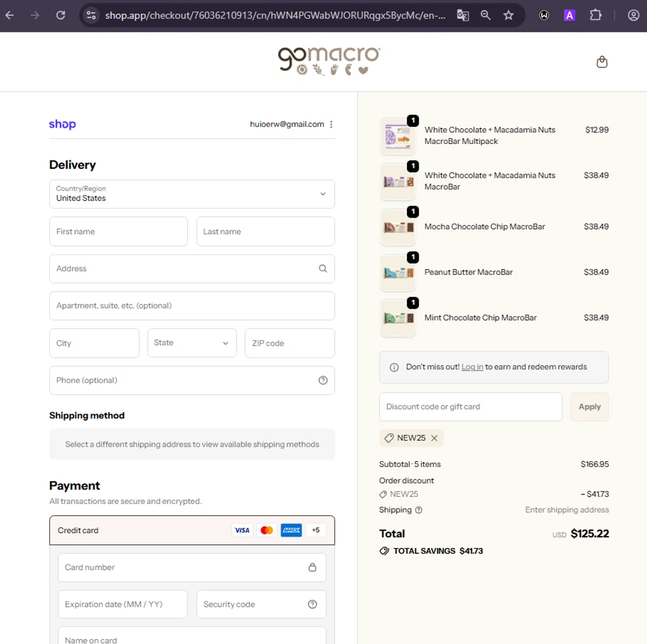Click the Last name field
The width and height of the screenshot is (647, 644).
tap(266, 231)
